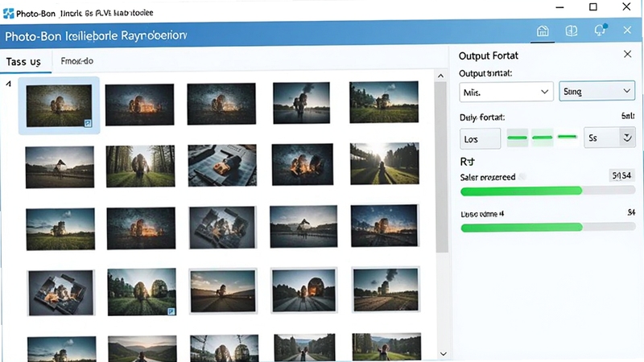
Task: Close the blue header bar with X
Action: [627, 31]
